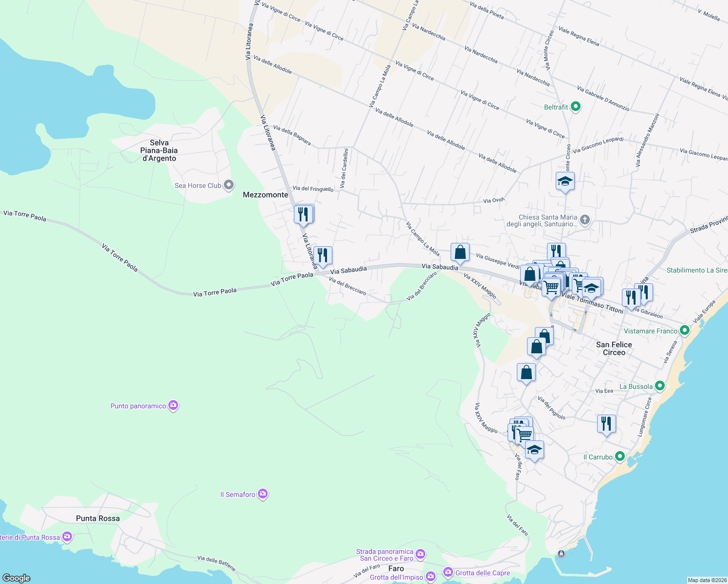Select the shopping bag marker on Via XXIV Maggio

point(526,372)
